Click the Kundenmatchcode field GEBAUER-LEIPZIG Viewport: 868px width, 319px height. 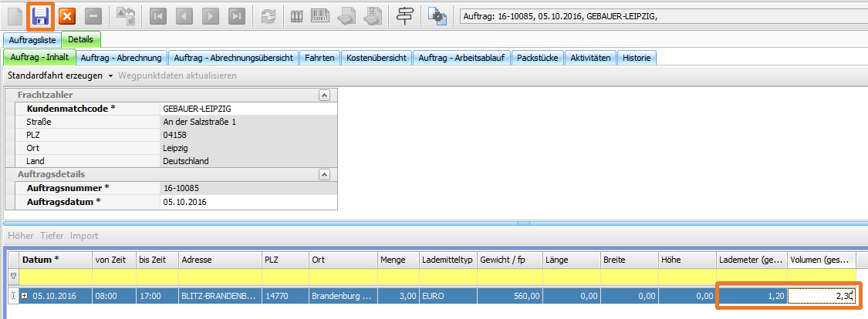click(247, 109)
